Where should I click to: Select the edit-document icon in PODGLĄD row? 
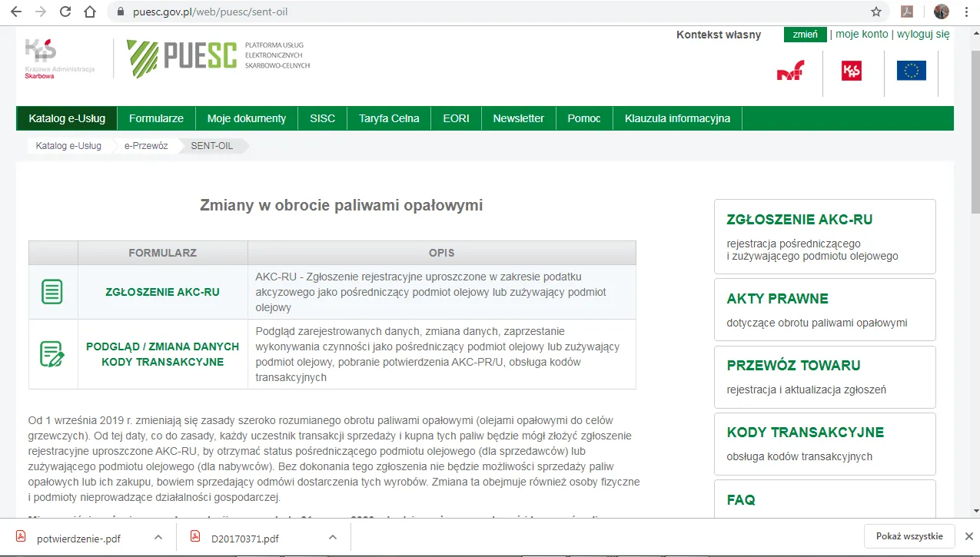coord(52,354)
